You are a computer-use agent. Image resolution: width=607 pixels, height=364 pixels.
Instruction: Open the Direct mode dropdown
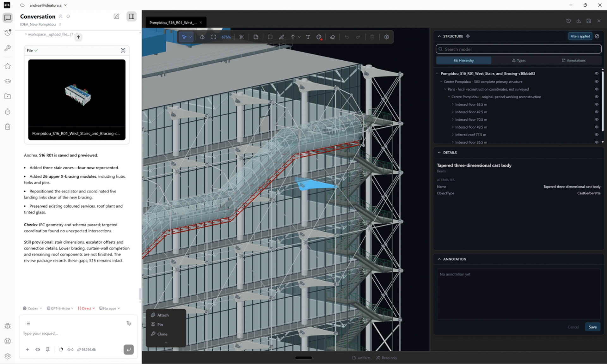tap(86, 308)
